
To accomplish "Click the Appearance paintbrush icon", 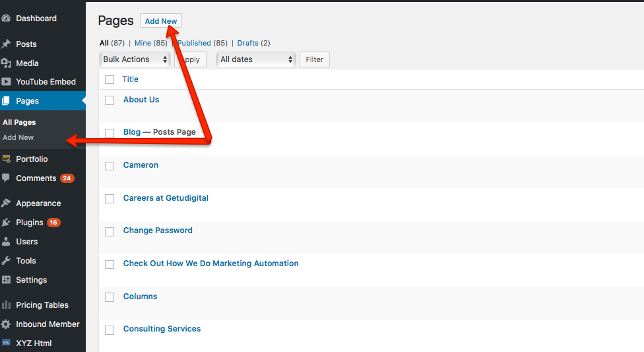I will [6, 203].
